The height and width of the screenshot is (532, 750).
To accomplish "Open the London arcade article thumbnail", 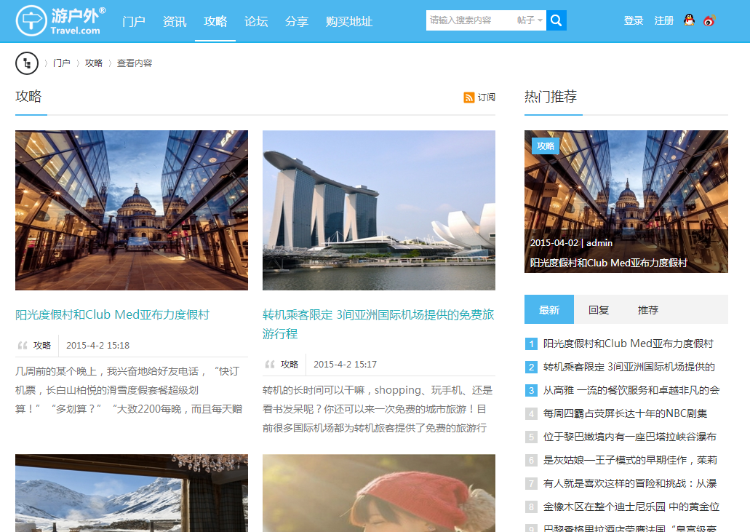I will click(132, 210).
